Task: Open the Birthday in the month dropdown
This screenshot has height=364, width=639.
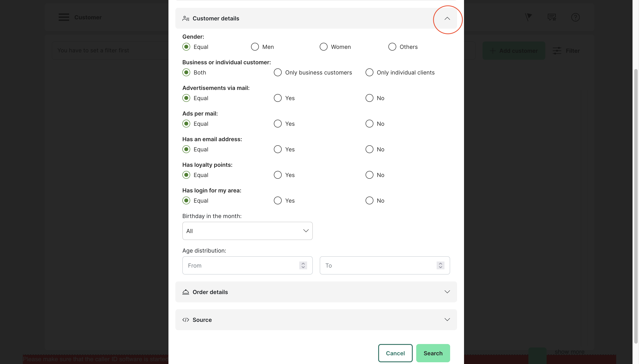Action: (x=247, y=231)
